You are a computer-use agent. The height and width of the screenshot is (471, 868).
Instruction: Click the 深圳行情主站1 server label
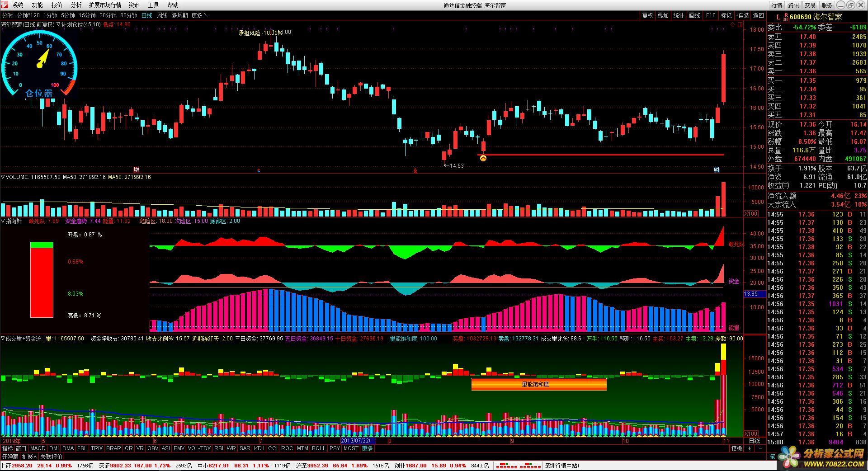(x=562, y=466)
